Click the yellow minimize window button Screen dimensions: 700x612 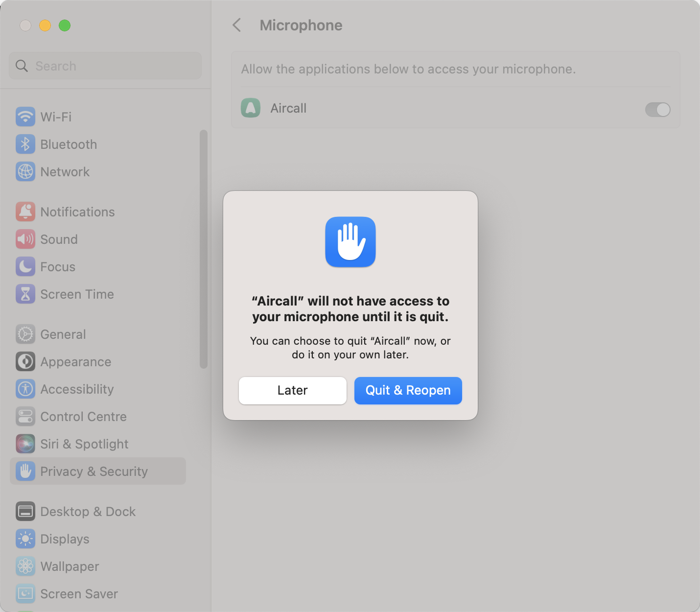45,25
